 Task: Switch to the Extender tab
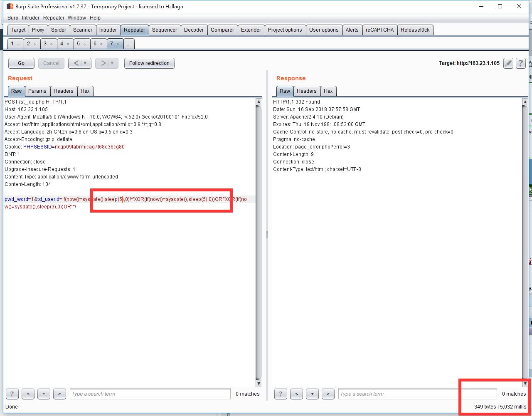[251, 30]
